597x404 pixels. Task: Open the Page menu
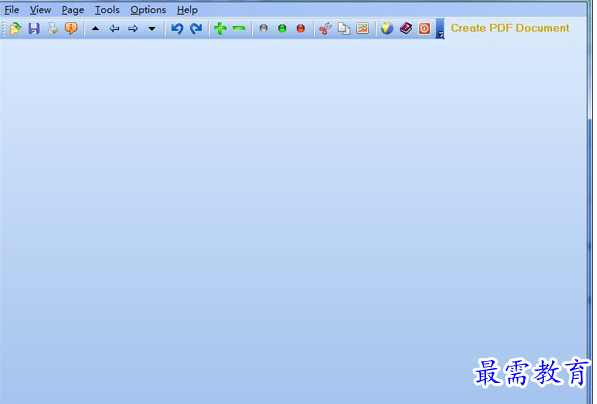click(73, 10)
